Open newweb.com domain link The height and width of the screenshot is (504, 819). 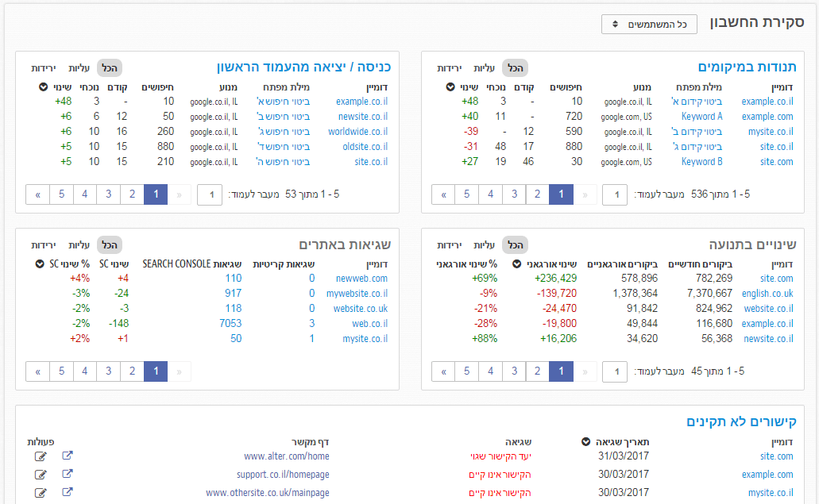tap(361, 279)
